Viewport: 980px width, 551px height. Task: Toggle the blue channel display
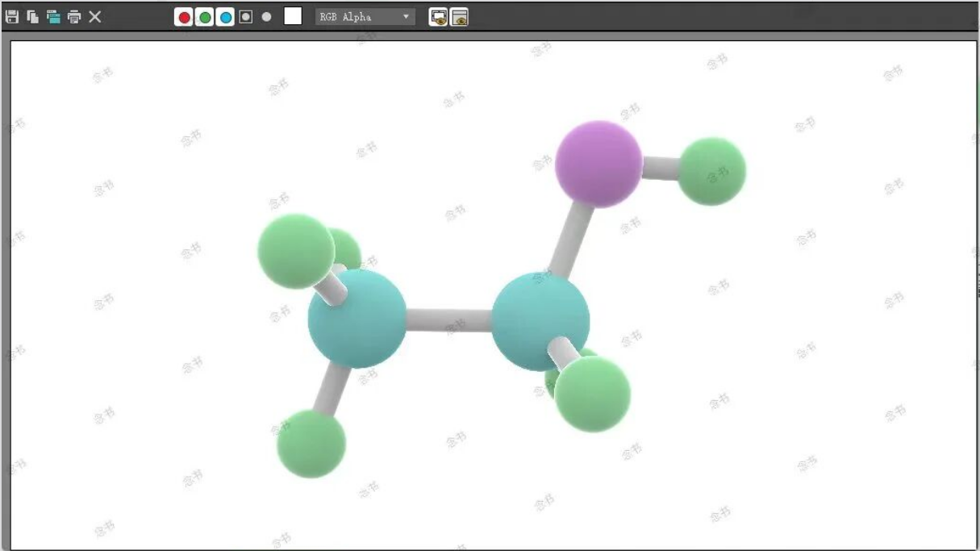[x=226, y=17]
